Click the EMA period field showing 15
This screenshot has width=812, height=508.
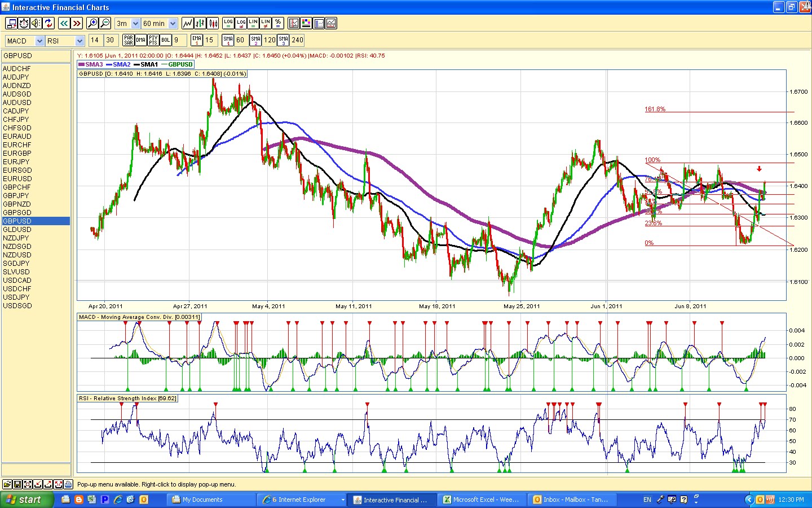[210, 40]
